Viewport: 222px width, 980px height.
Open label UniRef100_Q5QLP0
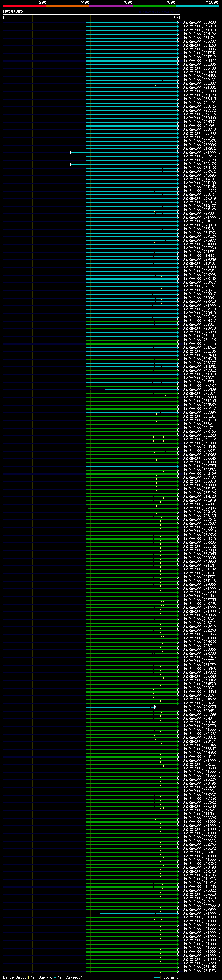click(199, 95)
